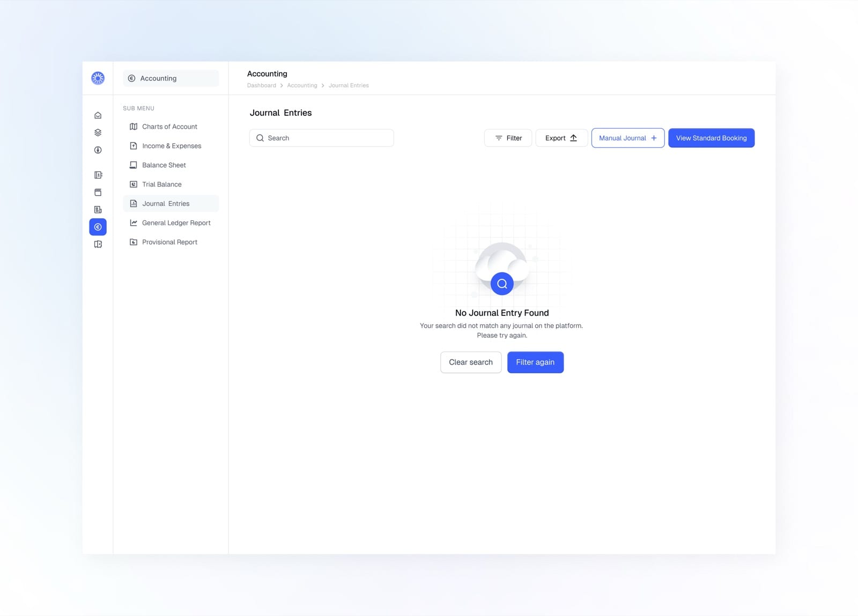Click the Dashboard breadcrumb link

(261, 85)
